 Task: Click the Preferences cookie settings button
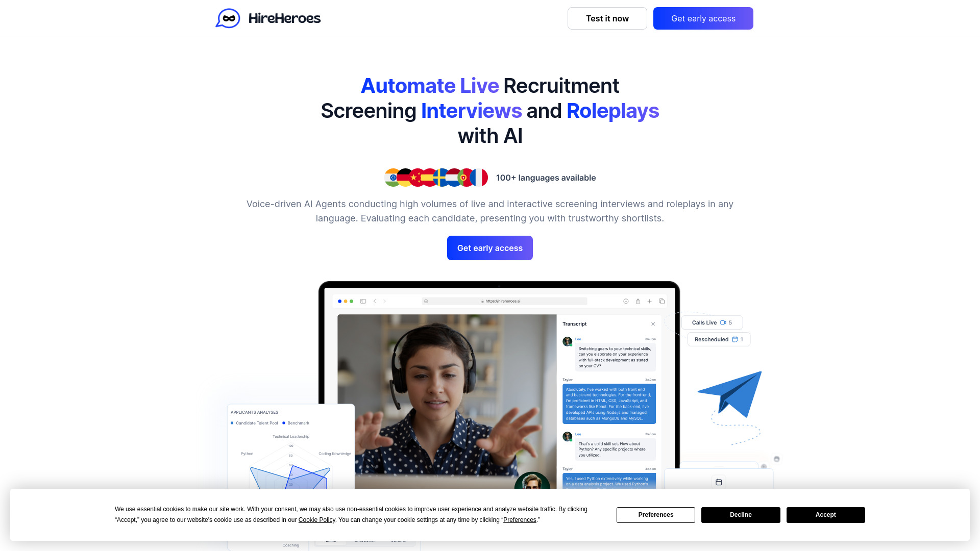(656, 515)
